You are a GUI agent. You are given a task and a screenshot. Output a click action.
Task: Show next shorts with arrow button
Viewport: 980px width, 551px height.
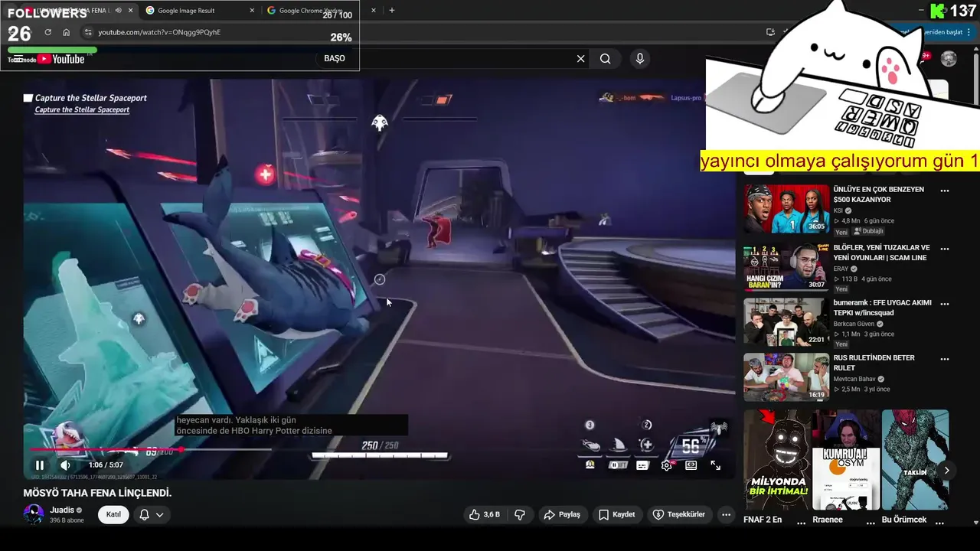[946, 471]
